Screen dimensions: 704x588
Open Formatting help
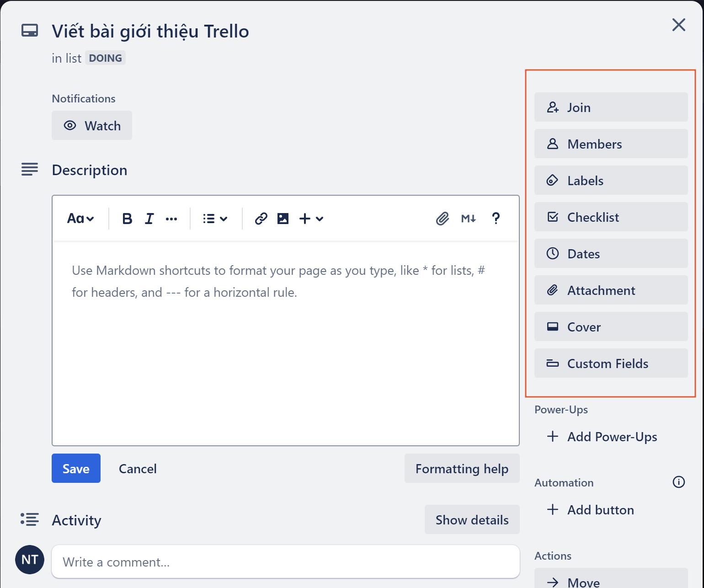[462, 468]
